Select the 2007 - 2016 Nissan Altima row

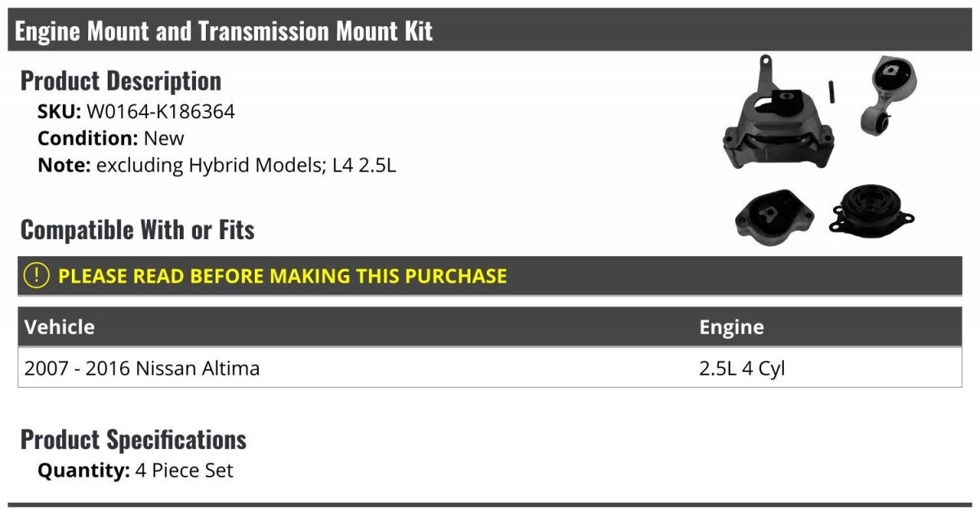tap(490, 368)
